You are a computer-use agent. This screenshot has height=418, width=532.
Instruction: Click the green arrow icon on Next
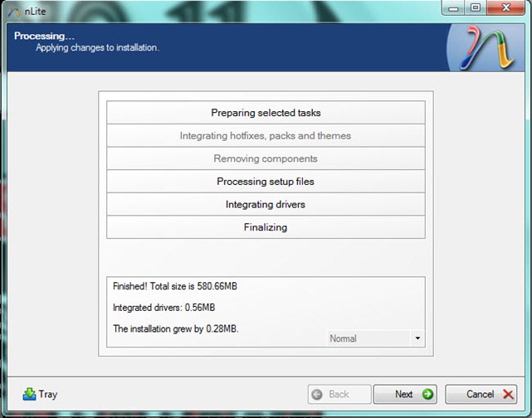point(427,395)
